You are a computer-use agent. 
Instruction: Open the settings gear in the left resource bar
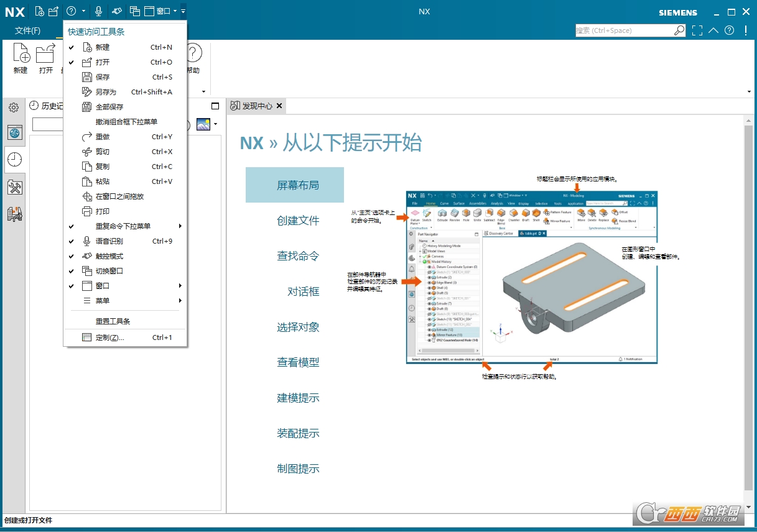click(x=14, y=108)
